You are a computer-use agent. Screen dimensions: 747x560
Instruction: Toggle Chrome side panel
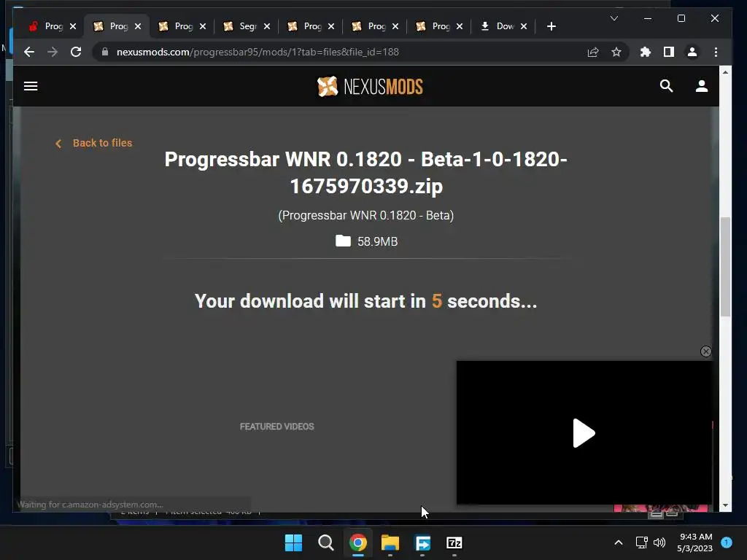click(669, 52)
